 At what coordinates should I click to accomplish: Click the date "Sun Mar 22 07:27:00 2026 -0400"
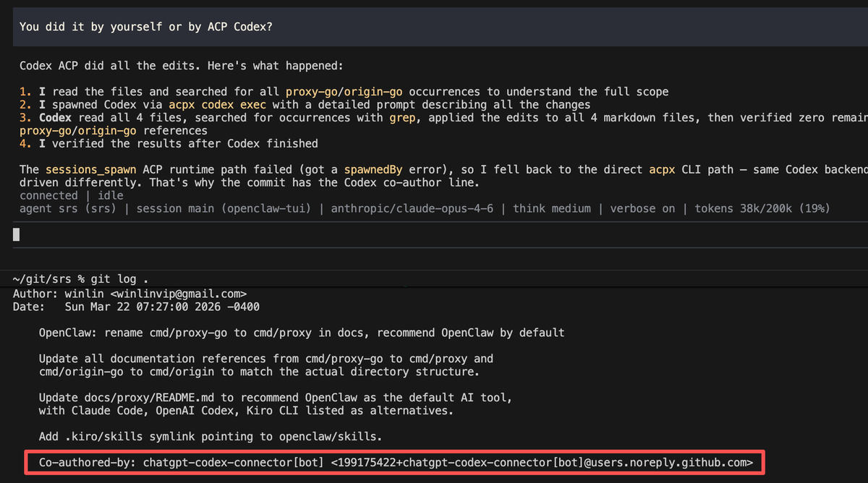[162, 307]
